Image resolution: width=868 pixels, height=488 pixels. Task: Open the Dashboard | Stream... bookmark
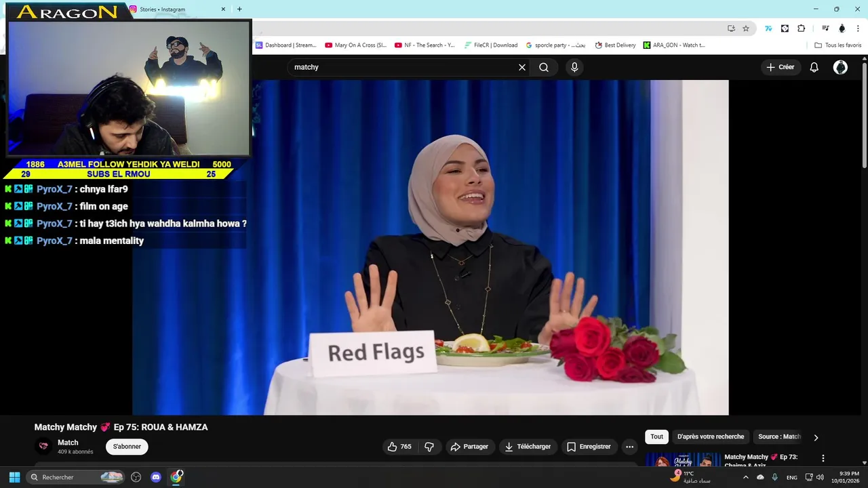[x=286, y=45]
